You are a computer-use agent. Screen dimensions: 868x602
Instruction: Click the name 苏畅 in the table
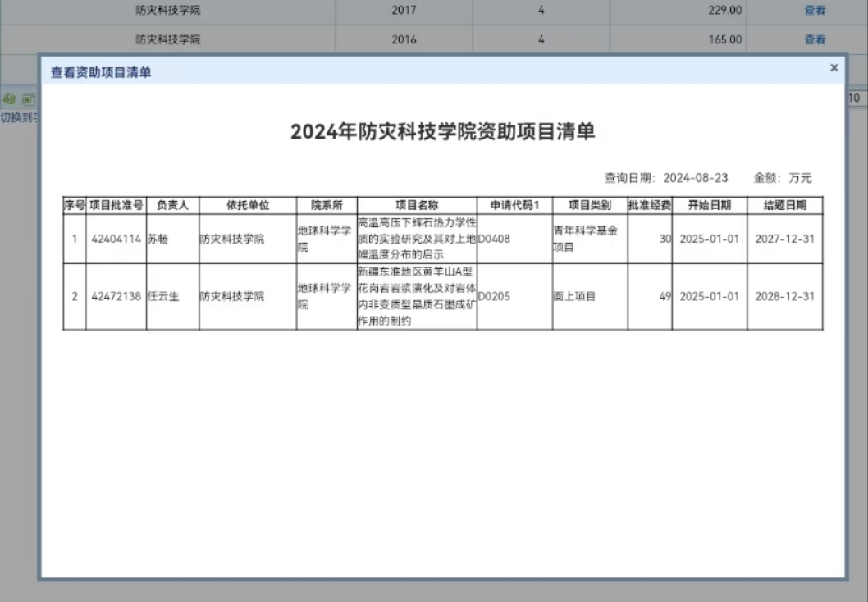pyautogui.click(x=158, y=239)
